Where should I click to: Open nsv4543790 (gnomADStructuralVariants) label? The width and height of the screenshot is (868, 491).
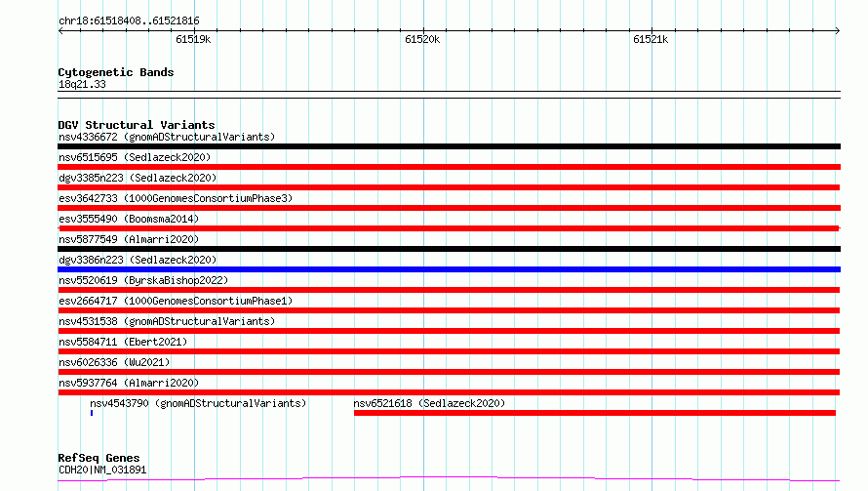(198, 403)
